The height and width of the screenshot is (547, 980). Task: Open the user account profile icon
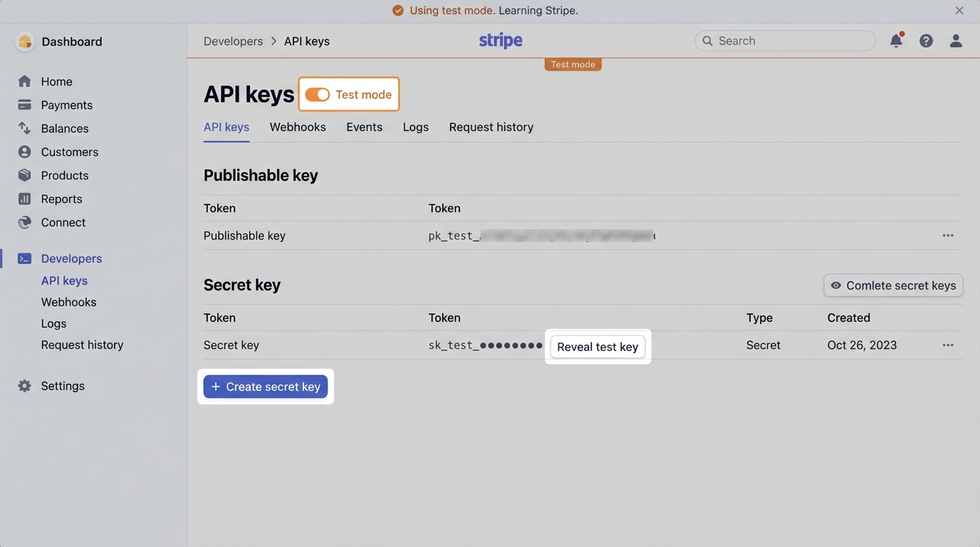956,41
